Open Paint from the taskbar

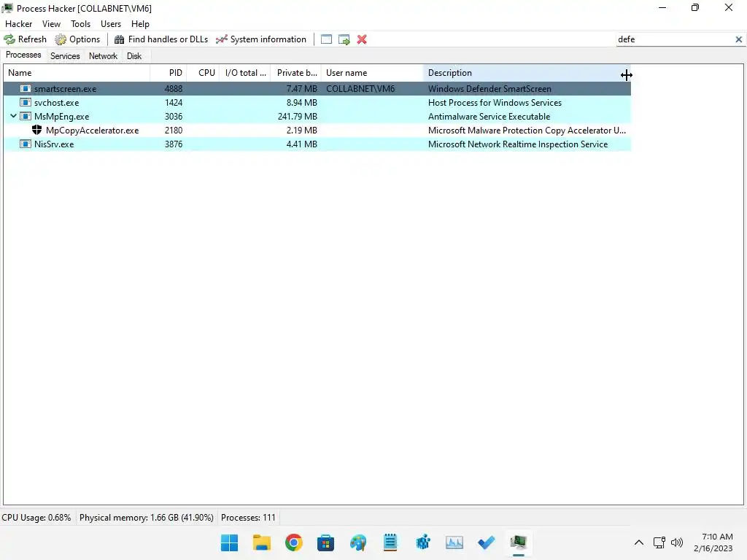coord(357,542)
